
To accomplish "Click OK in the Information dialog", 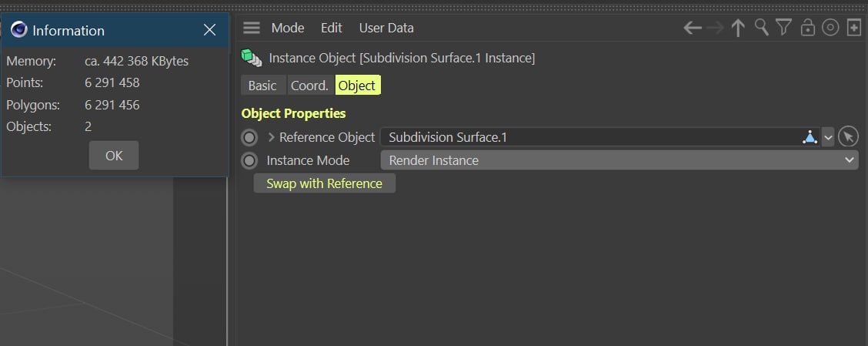I will tap(114, 156).
